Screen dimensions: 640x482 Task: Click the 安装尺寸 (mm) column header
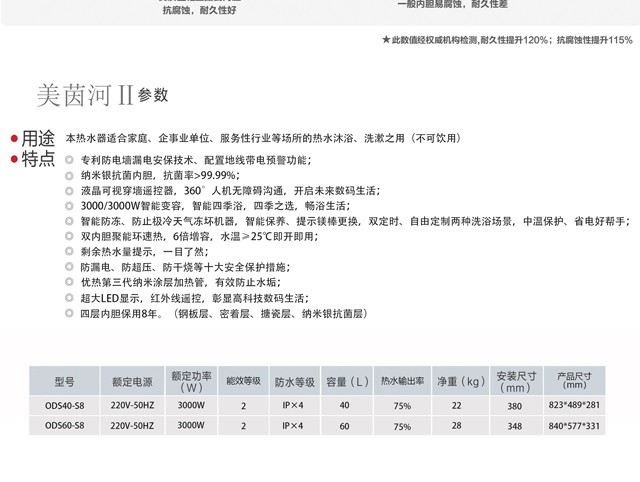516,381
